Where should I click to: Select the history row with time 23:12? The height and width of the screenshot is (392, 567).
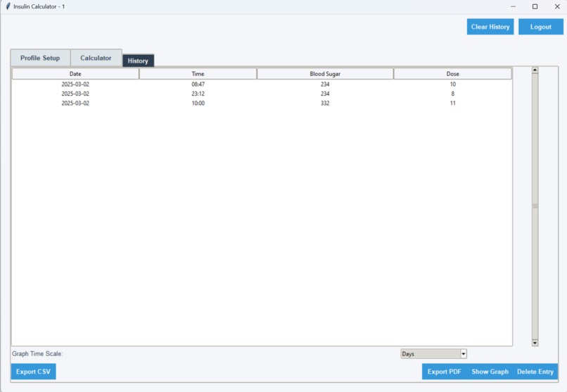coord(262,94)
